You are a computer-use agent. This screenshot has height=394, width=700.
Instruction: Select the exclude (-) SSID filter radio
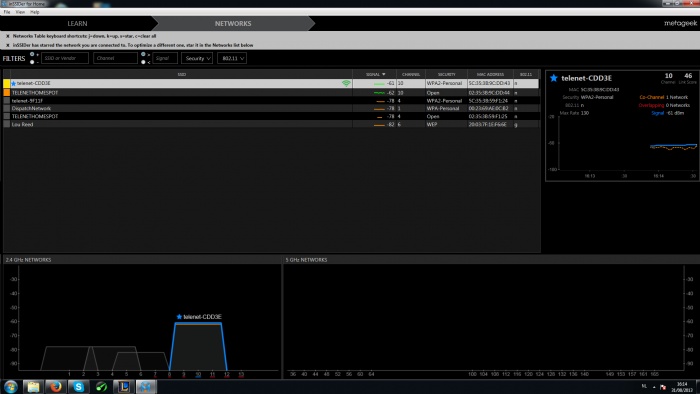point(32,62)
